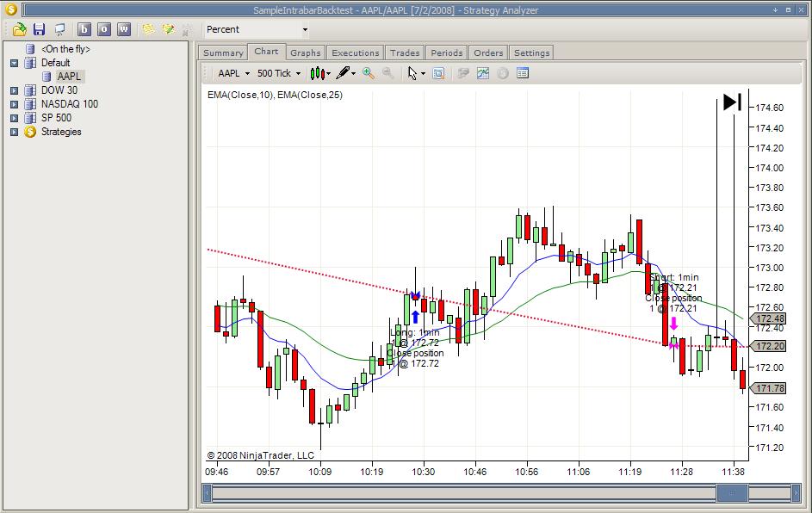The width and height of the screenshot is (812, 513).
Task: Click the magenta short entry arrow marker
Action: [x=673, y=324]
